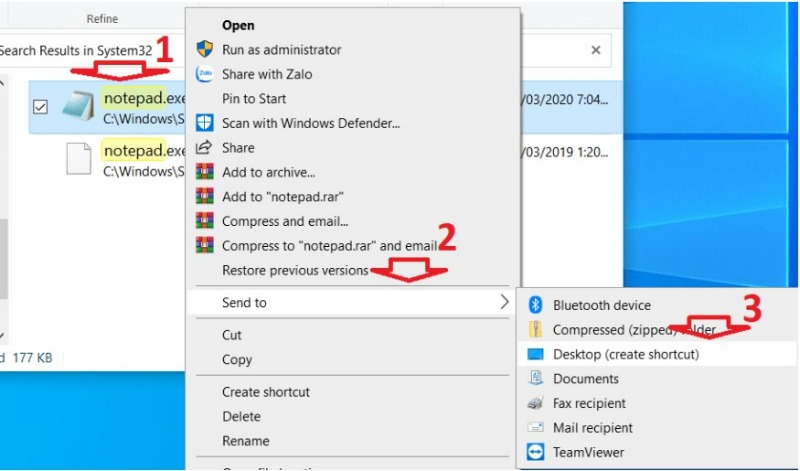Viewport: 800px width, 471px height.
Task: Click the zipped folder icon
Action: (x=535, y=330)
